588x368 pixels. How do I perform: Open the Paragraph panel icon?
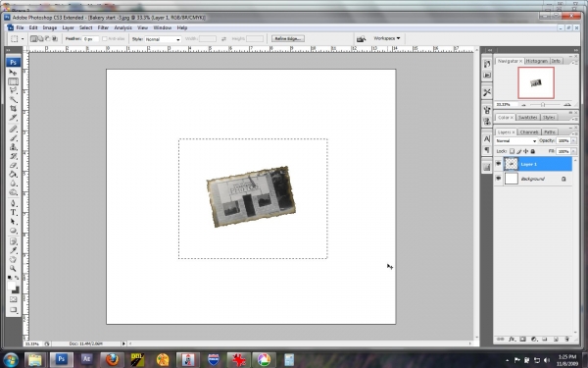click(x=487, y=150)
